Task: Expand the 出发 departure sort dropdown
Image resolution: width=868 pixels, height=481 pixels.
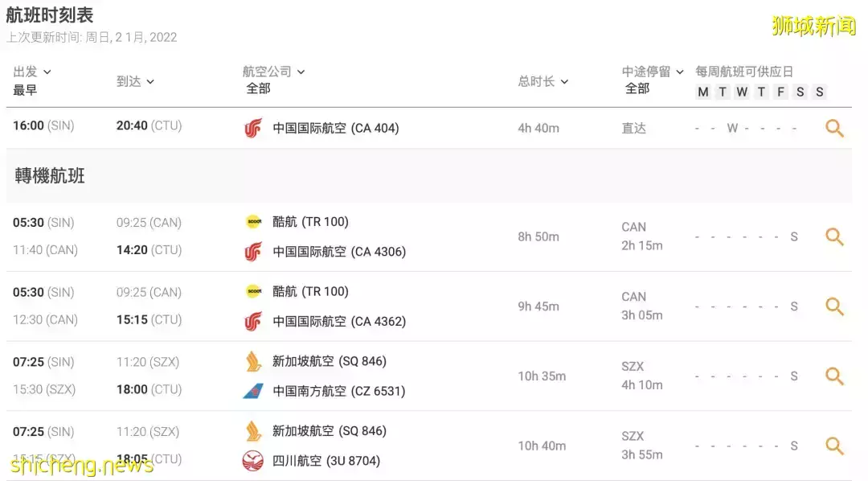Action: coord(32,72)
